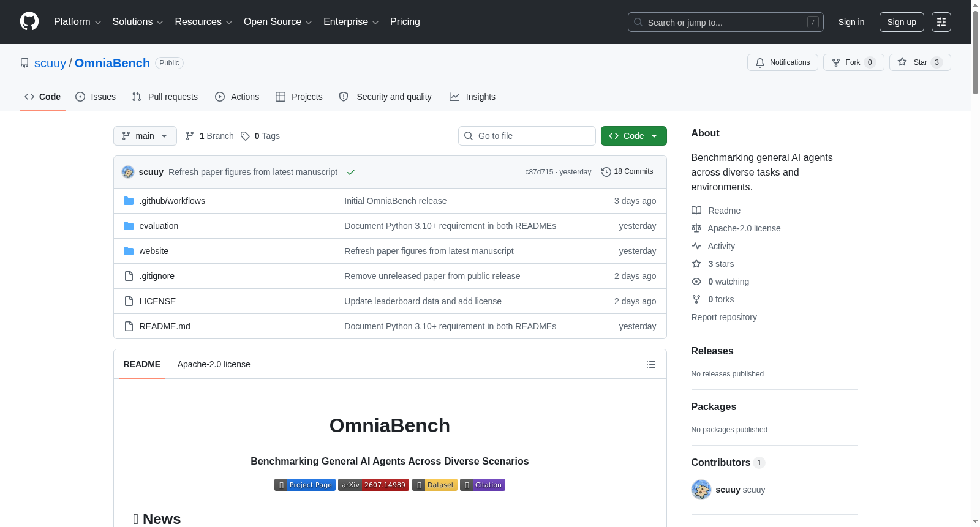980x527 pixels.
Task: Open the README.md file
Action: [165, 326]
